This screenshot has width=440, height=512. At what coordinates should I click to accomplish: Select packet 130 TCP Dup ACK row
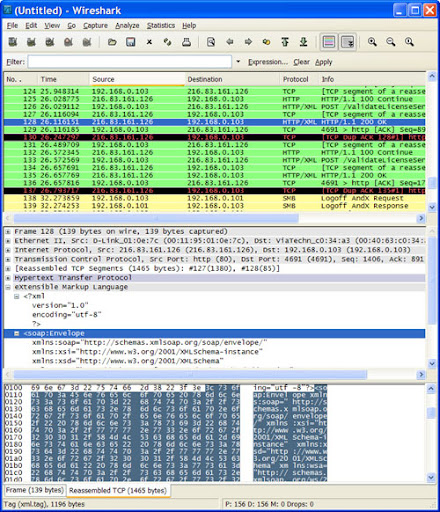215,137
